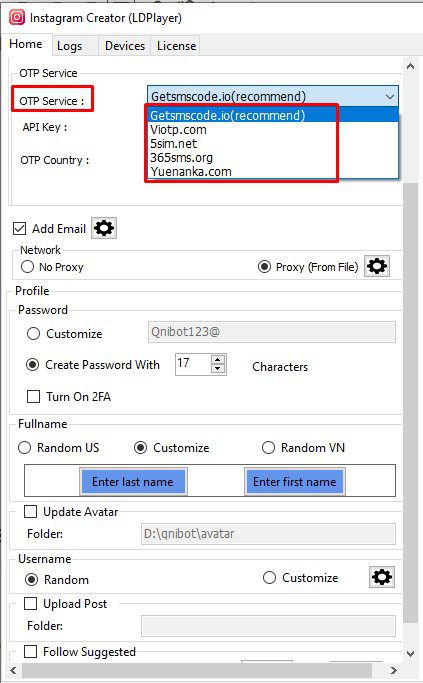Collapse the OTP Service dropdown arrow
Image resolution: width=423 pixels, height=683 pixels.
[389, 97]
